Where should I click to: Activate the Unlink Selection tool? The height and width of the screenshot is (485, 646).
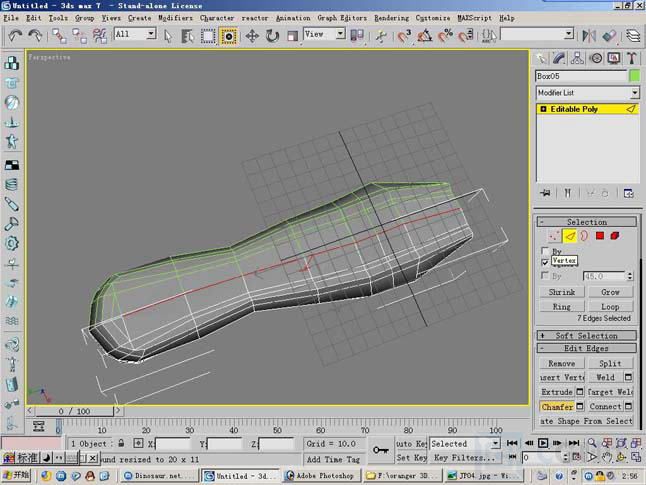[x=80, y=36]
